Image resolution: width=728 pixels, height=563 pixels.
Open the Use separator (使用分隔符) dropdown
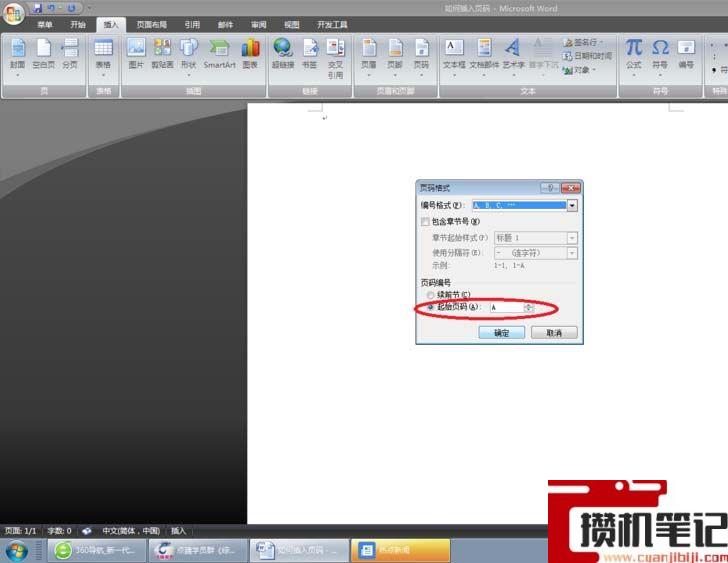(x=572, y=253)
